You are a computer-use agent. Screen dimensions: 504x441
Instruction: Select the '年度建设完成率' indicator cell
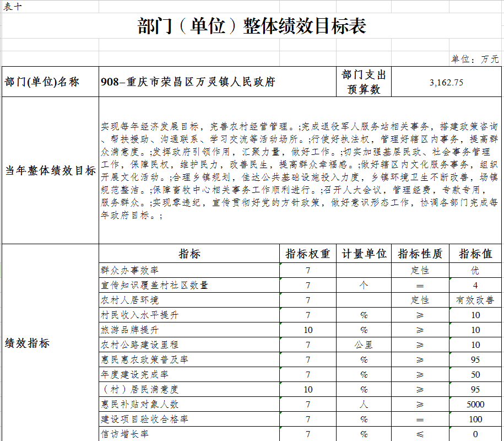tap(189, 374)
